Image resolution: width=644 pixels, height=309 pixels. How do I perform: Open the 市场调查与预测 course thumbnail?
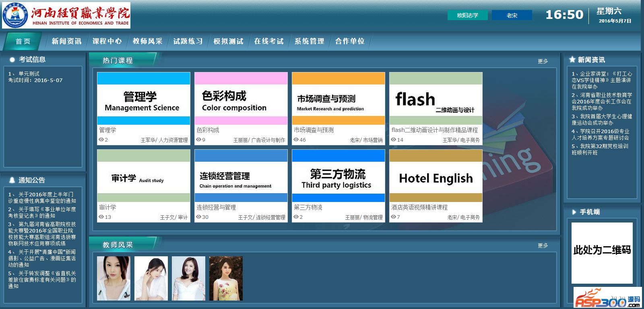[339, 98]
